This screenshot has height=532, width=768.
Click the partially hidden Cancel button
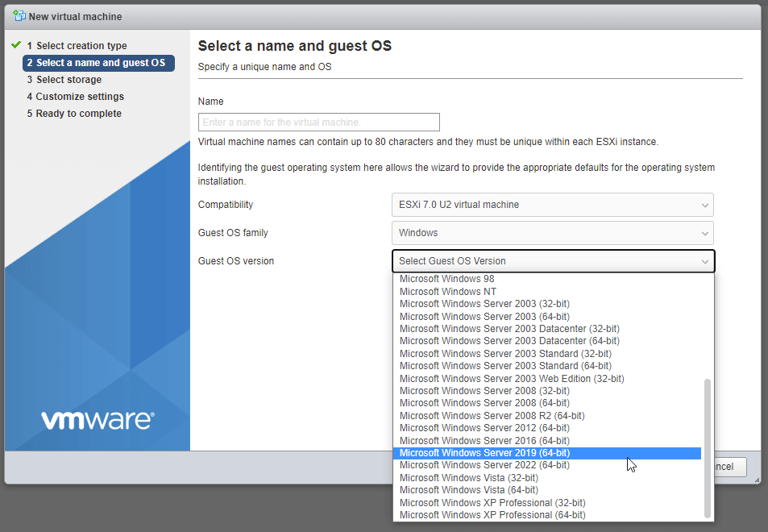coord(730,467)
